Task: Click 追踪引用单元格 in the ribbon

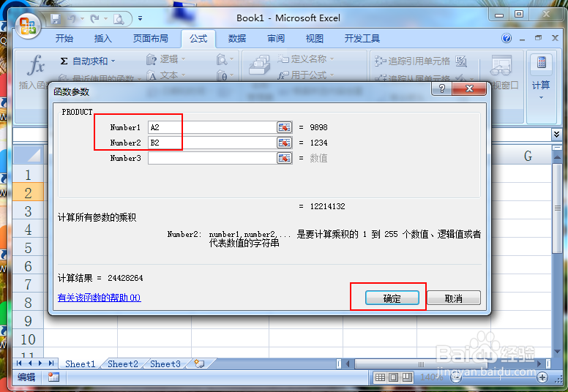Action: [x=412, y=61]
